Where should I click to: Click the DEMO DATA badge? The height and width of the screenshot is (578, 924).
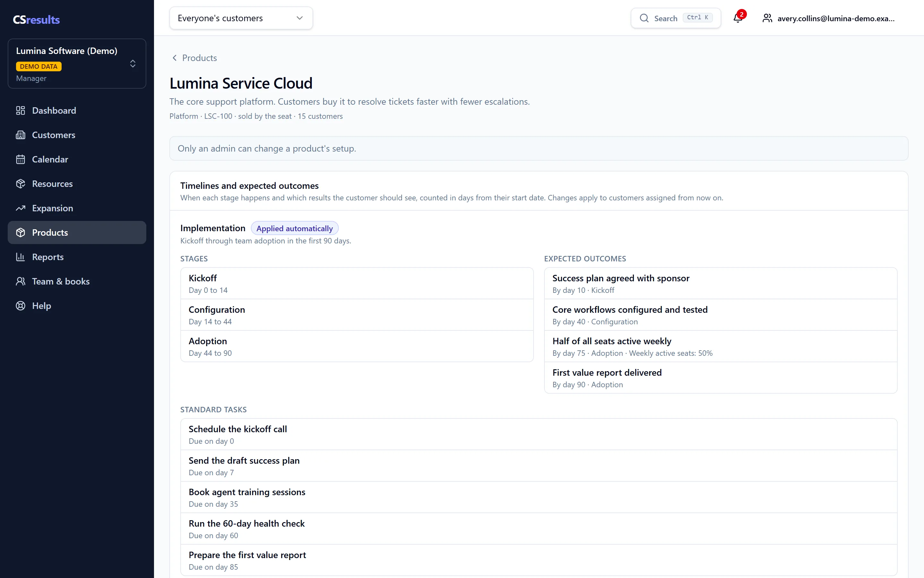pyautogui.click(x=38, y=66)
